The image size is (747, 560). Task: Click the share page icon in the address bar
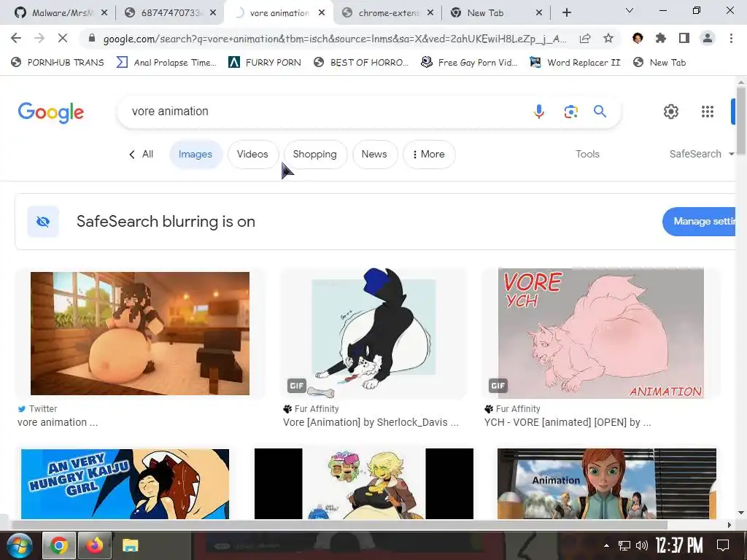click(x=585, y=39)
